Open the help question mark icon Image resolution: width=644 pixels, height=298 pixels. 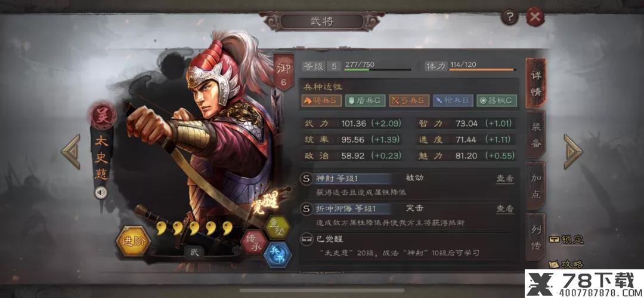[510, 17]
